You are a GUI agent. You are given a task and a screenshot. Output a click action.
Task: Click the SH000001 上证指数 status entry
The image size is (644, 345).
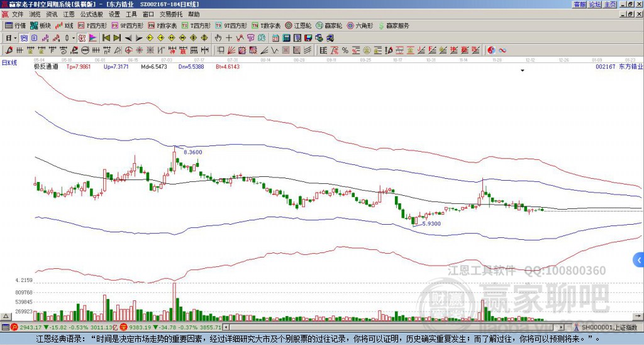coord(609,327)
